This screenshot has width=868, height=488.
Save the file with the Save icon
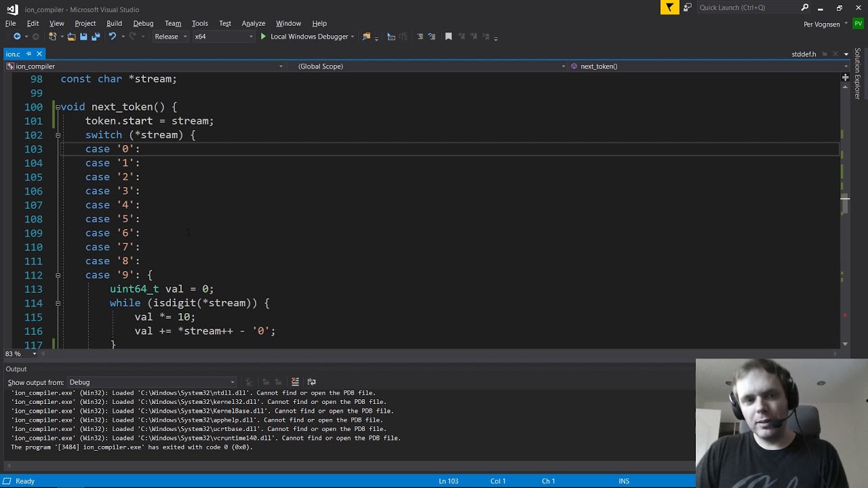pyautogui.click(x=83, y=37)
